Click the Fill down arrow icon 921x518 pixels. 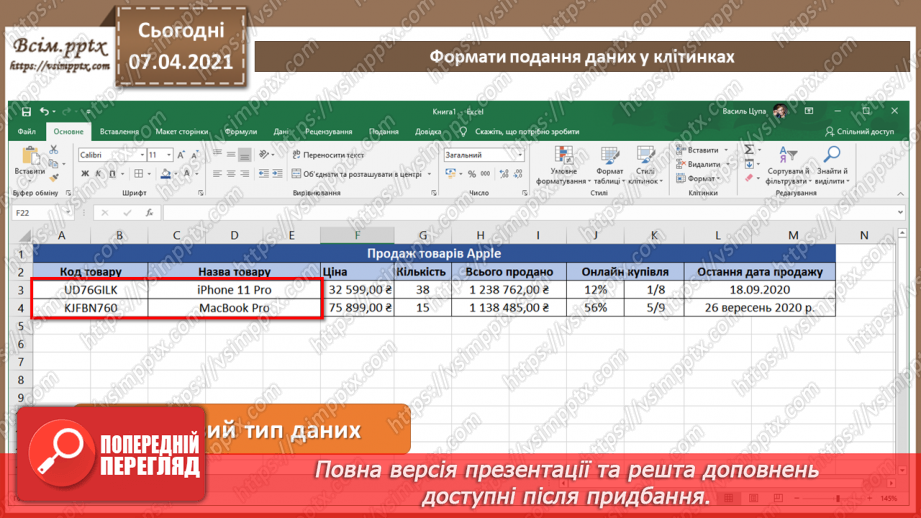point(749,164)
